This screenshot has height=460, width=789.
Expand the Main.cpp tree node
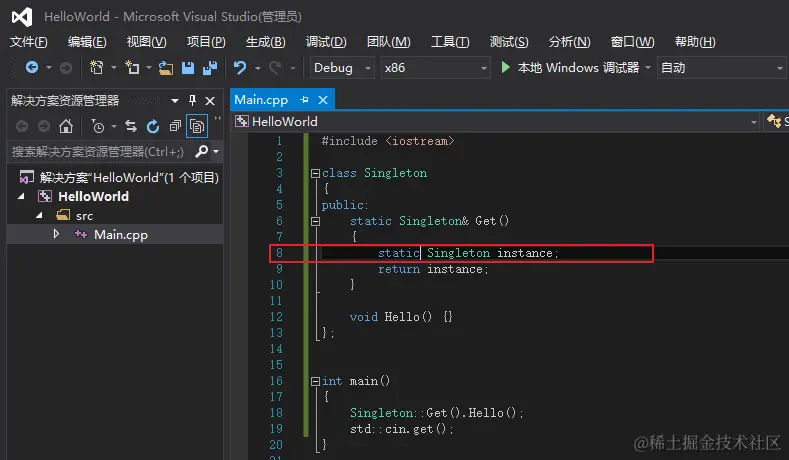[x=56, y=234]
